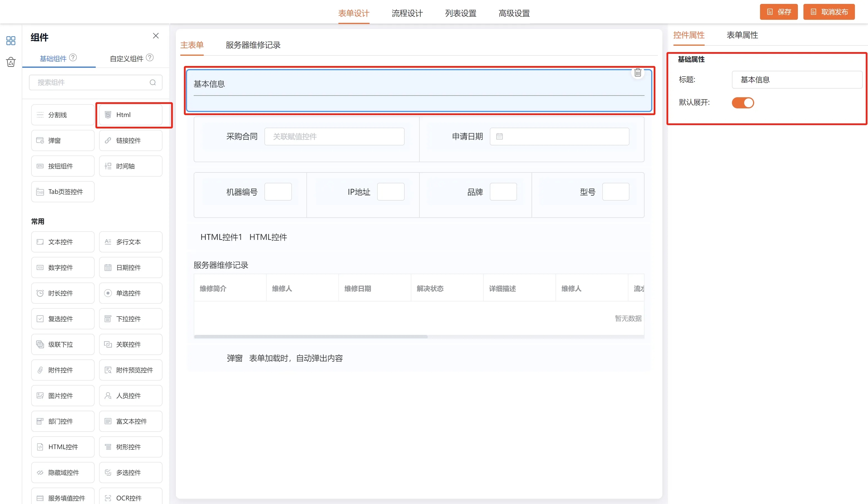Click the trash icon on 基本信息 section
Viewport: 868px width, 504px height.
point(638,73)
